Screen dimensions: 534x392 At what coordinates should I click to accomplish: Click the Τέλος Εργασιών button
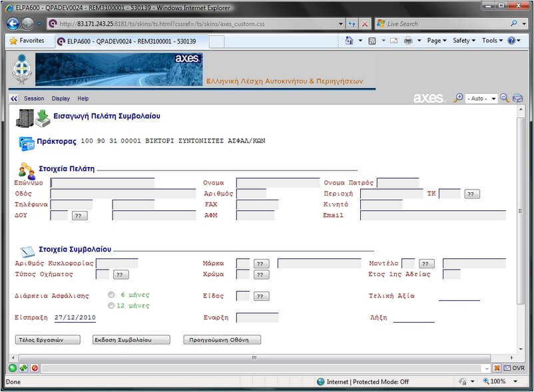point(48,339)
